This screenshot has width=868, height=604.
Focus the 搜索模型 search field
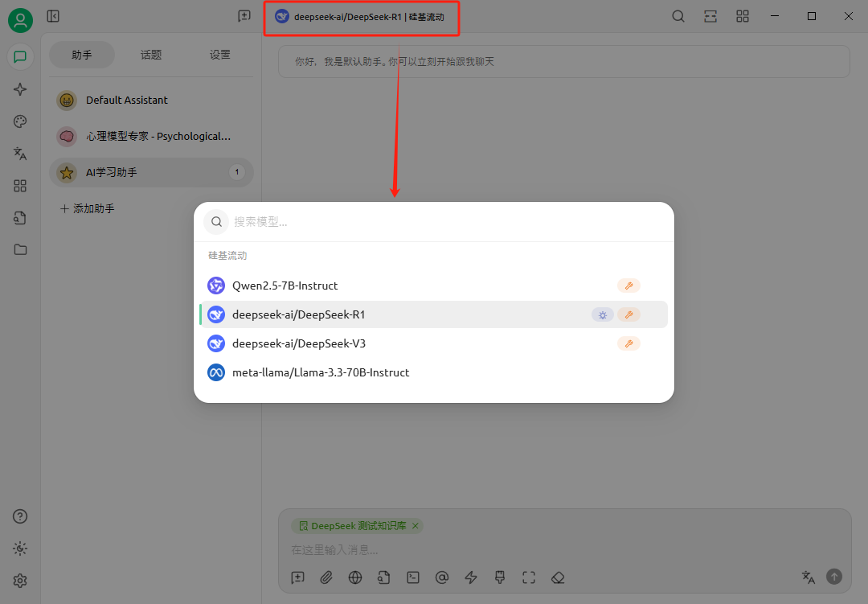click(x=434, y=222)
